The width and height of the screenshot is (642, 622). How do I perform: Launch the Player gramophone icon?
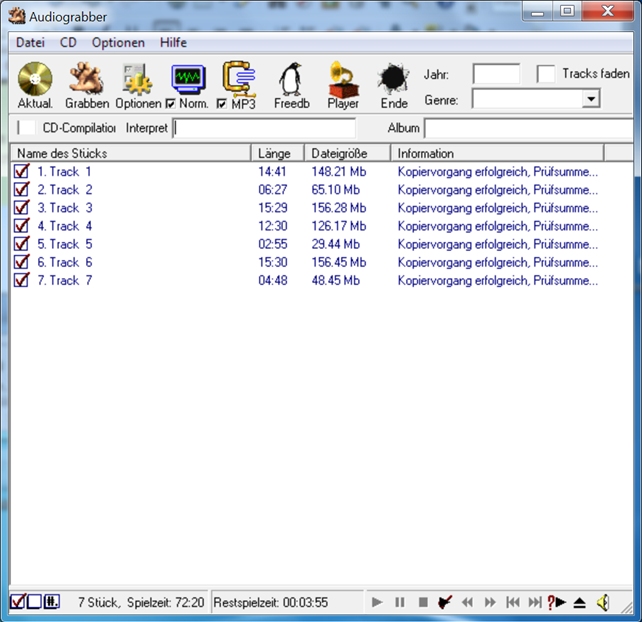tap(343, 80)
